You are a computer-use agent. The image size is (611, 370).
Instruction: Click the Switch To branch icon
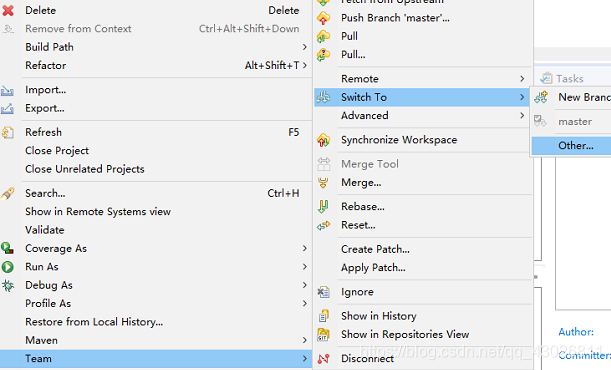(323, 97)
